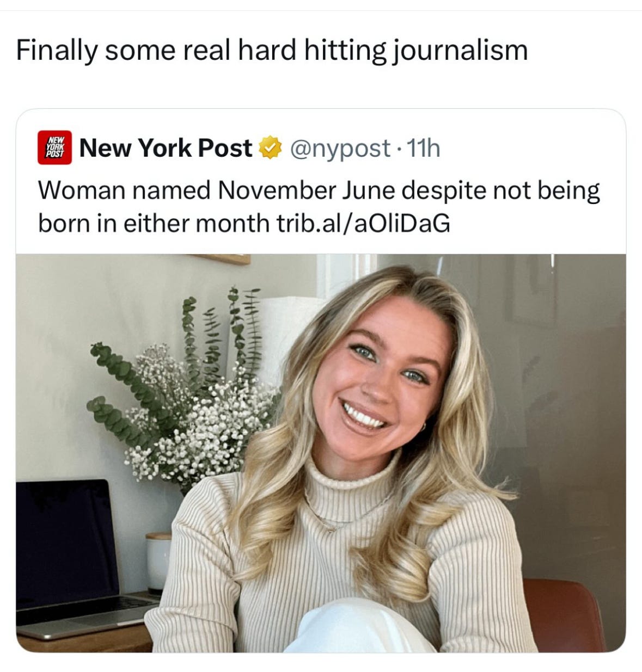
Task: Open the quoted tweet photo
Action: pyautogui.click(x=321, y=453)
